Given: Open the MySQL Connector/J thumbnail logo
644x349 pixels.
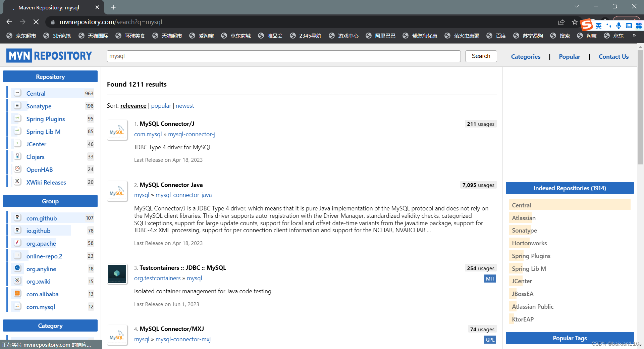Looking at the screenshot, I should pyautogui.click(x=117, y=130).
